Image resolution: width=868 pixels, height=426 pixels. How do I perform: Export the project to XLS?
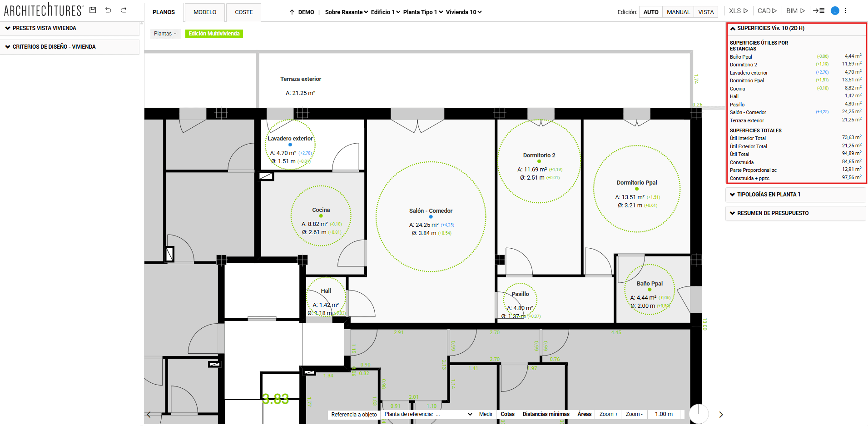737,10
